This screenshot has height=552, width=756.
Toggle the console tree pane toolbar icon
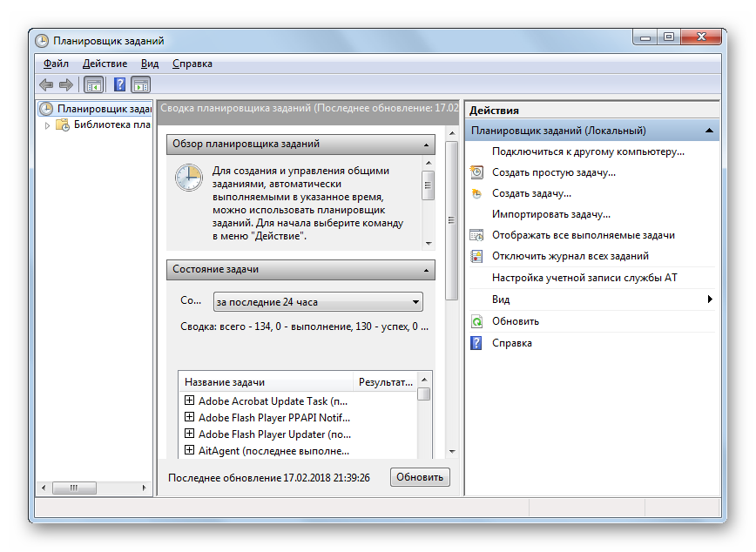click(x=93, y=84)
